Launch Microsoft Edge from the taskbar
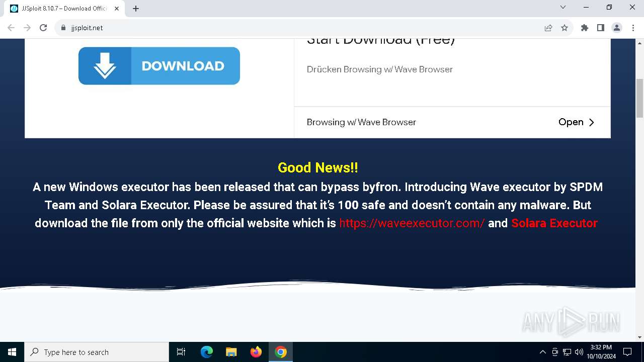 pos(207,352)
